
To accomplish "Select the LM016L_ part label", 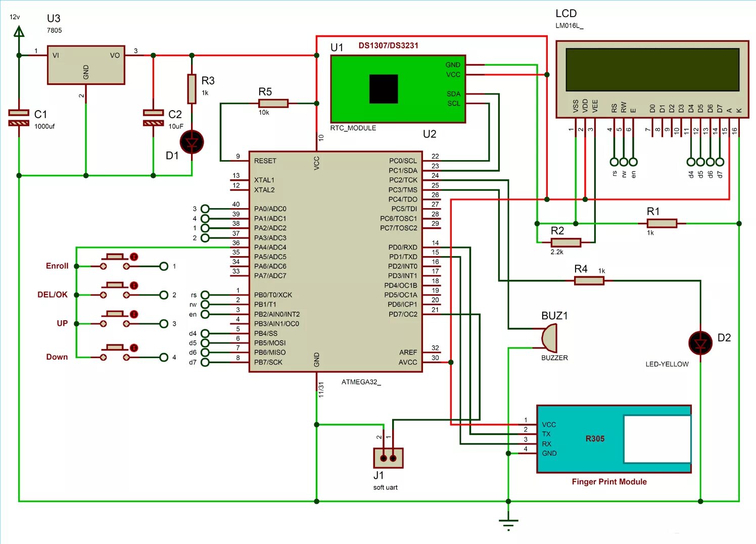I will [569, 26].
